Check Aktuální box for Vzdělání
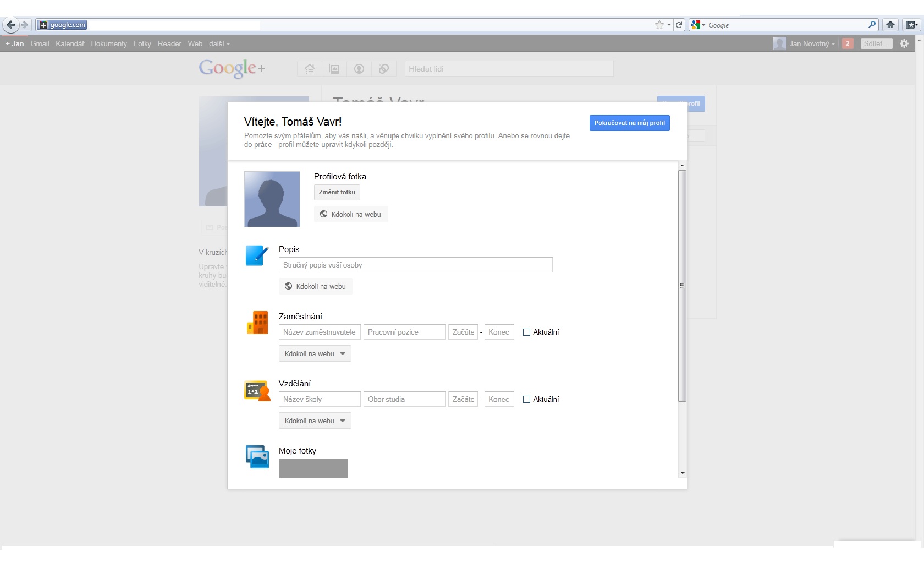Viewport: 924px width, 578px height. pyautogui.click(x=526, y=400)
